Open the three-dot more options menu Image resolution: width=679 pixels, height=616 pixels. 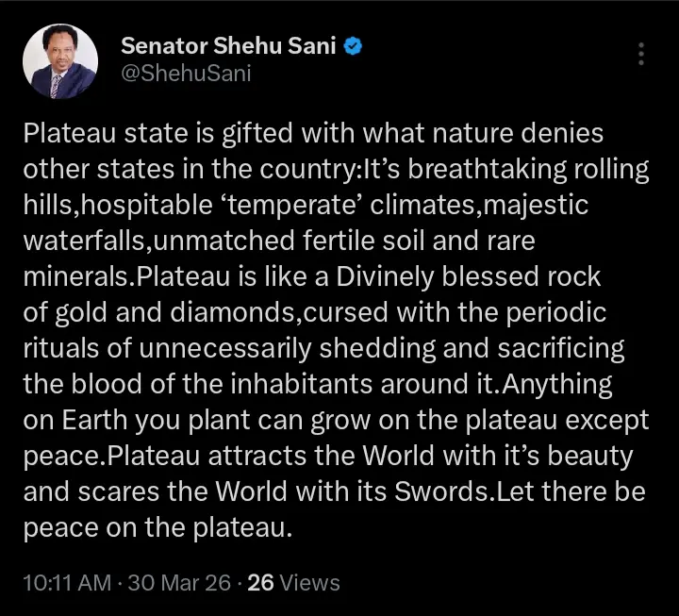pos(641,54)
